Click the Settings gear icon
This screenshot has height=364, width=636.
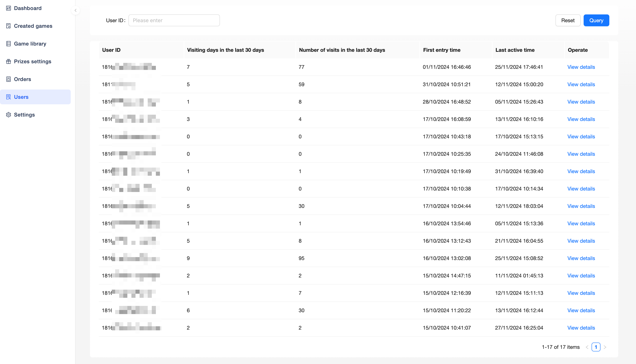tap(9, 115)
